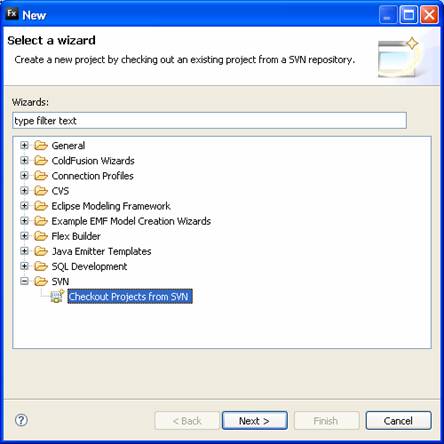
Task: Select Checkout Projects from SVN entry
Action: click(x=130, y=296)
